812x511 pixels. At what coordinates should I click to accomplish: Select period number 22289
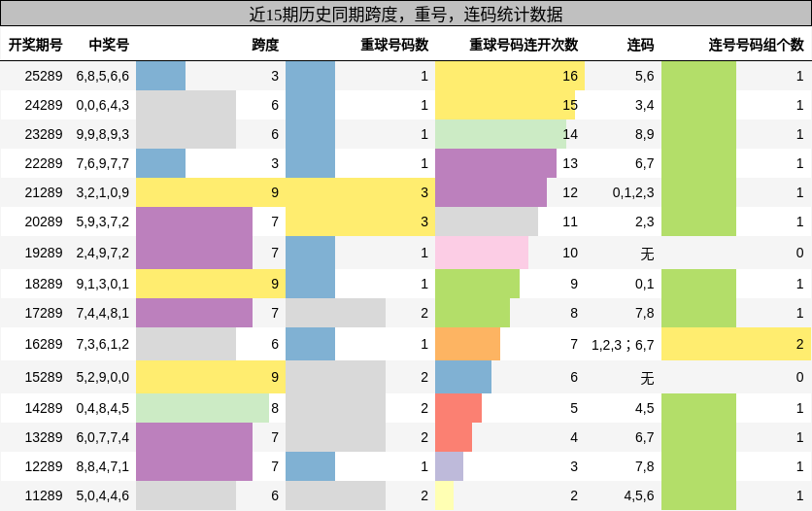[x=44, y=163]
